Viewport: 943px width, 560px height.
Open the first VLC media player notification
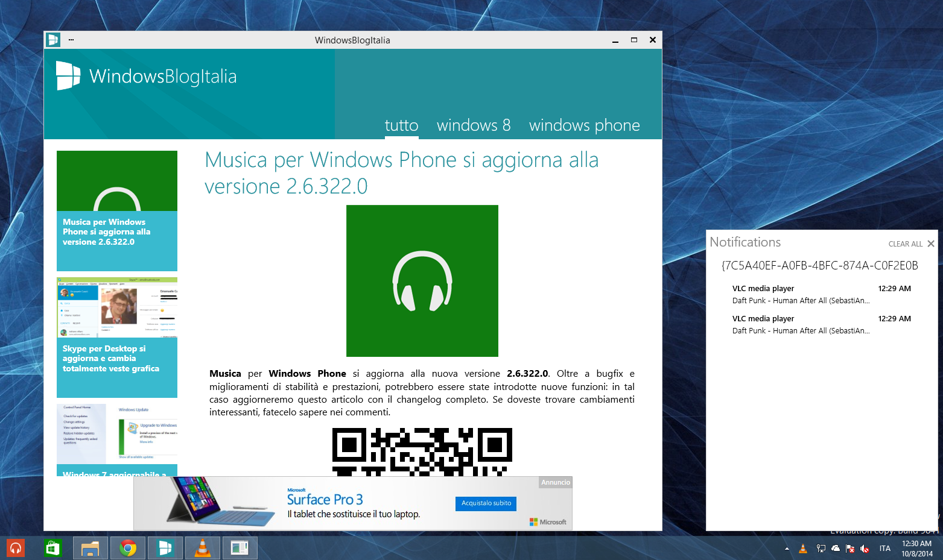(821, 294)
